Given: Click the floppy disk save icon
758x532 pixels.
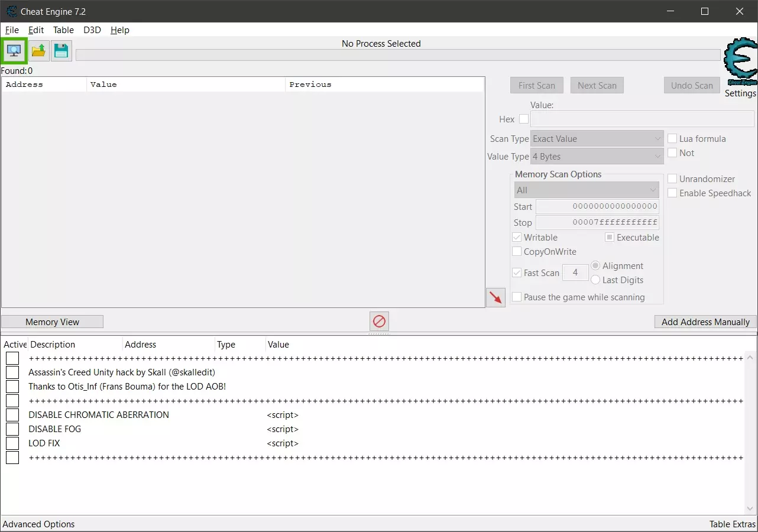Looking at the screenshot, I should (x=61, y=51).
